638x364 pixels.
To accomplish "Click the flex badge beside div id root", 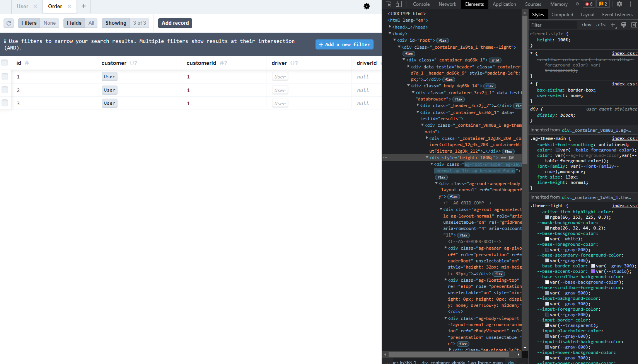I will tap(443, 41).
